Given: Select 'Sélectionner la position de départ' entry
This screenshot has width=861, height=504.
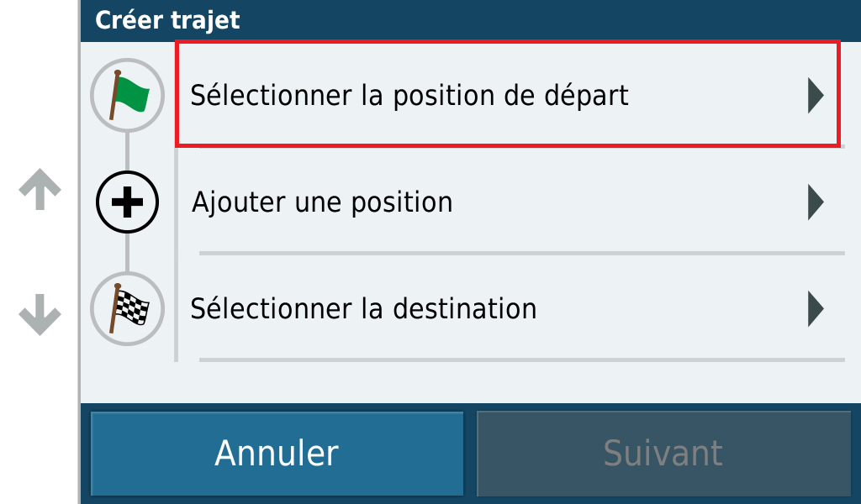Looking at the screenshot, I should coord(508,94).
